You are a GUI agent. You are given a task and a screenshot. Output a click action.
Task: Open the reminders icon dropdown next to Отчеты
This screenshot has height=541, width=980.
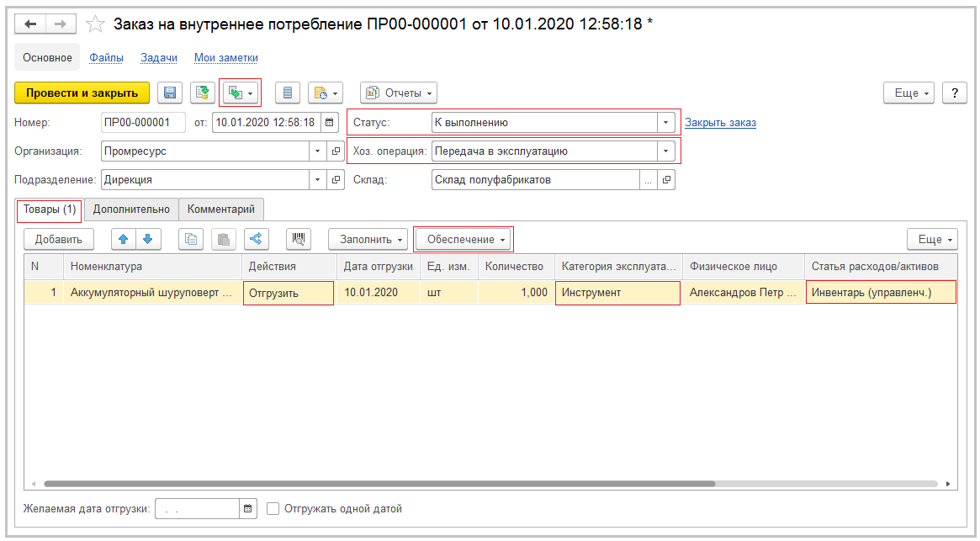(x=326, y=93)
